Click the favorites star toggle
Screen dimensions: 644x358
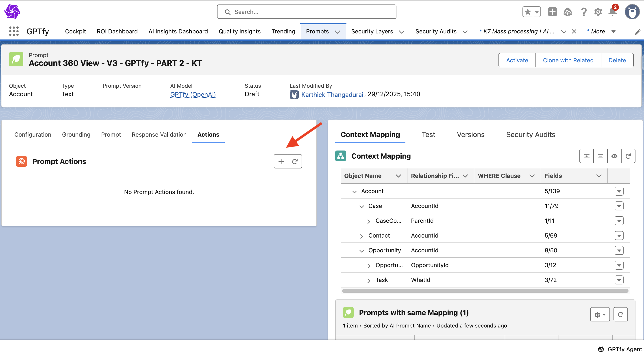pyautogui.click(x=528, y=12)
